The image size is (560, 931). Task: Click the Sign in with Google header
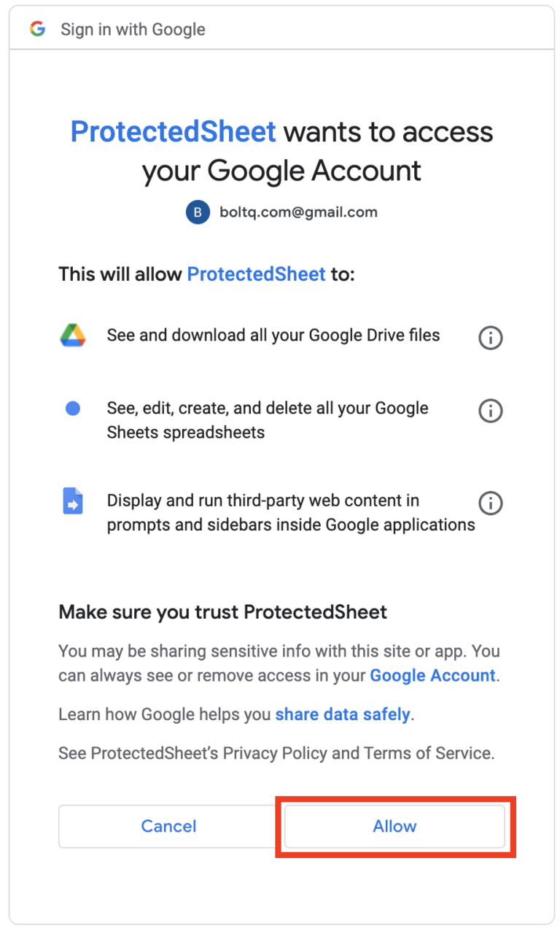coord(133,28)
